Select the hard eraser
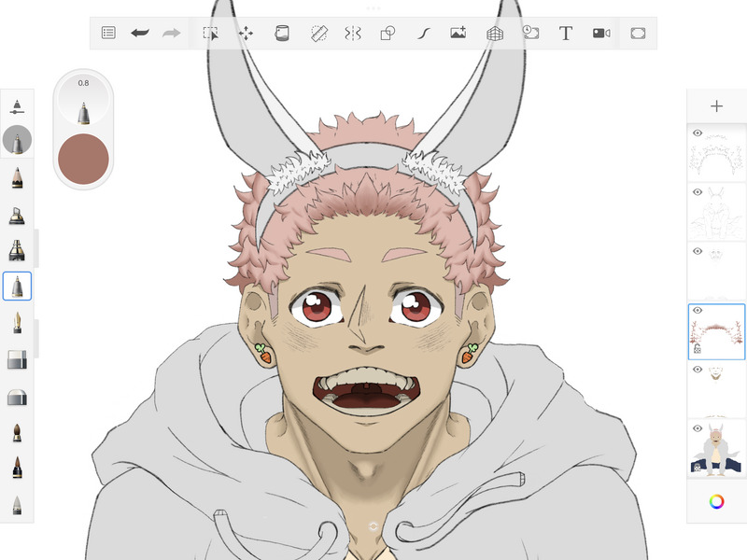Screen dimensions: 747x560 click(x=17, y=360)
